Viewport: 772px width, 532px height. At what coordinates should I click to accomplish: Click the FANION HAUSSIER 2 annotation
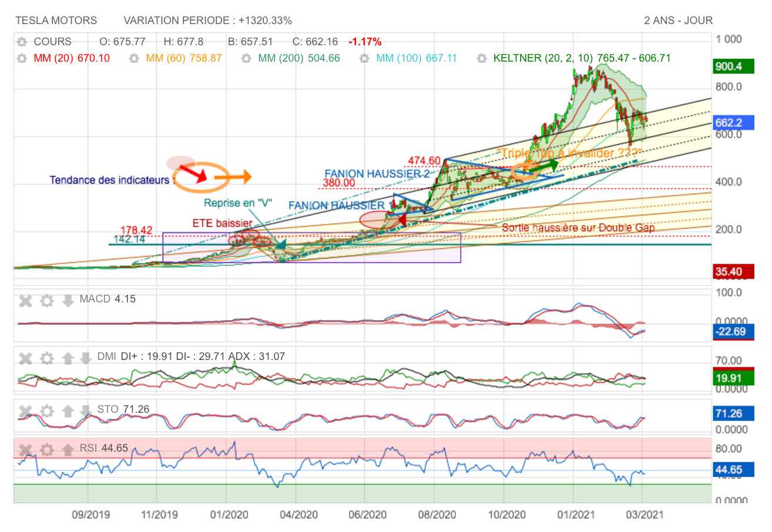(377, 174)
